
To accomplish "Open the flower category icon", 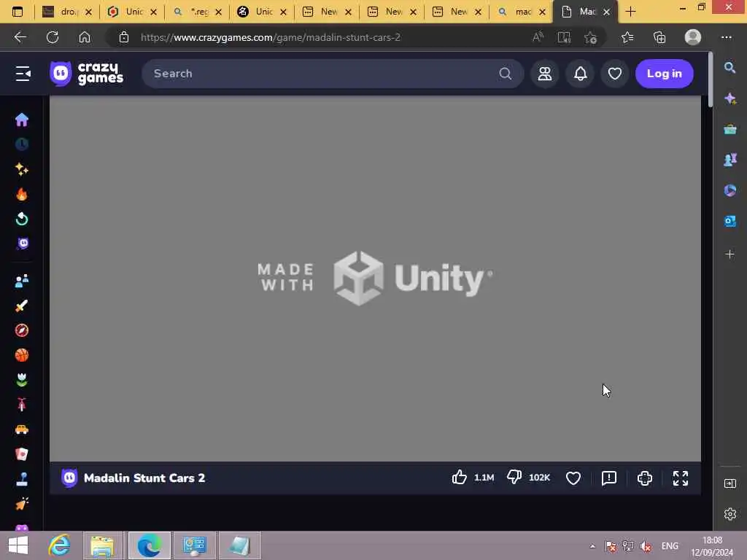I will pyautogui.click(x=22, y=379).
